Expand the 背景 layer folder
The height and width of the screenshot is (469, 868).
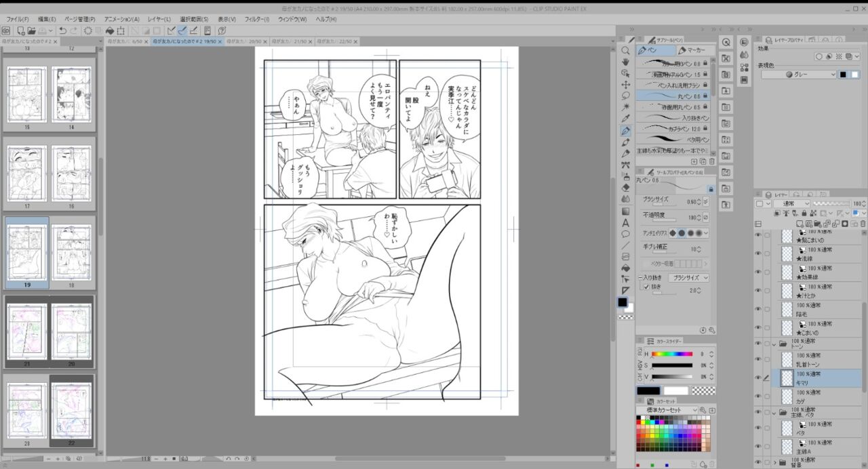pos(774,463)
